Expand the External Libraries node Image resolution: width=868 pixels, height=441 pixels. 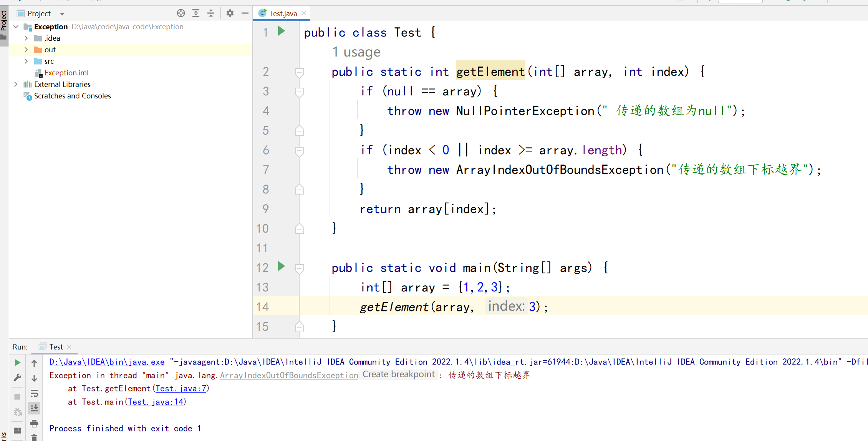(x=16, y=84)
